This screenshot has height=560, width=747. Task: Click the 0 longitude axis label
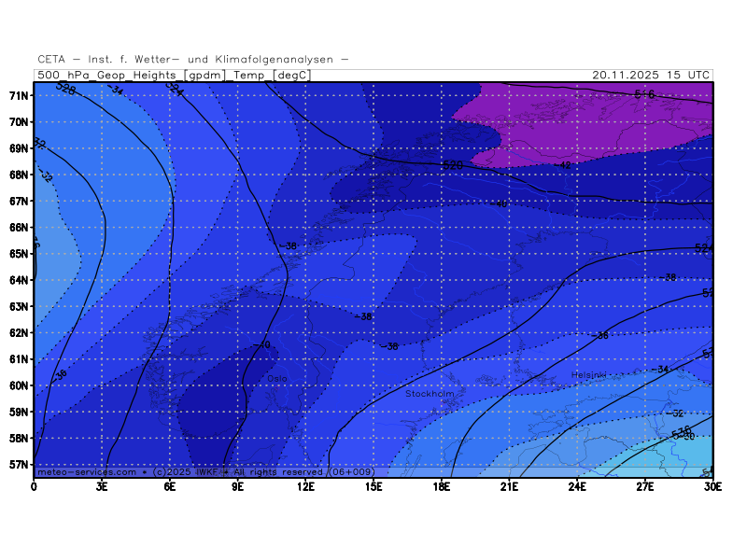pos(35,486)
